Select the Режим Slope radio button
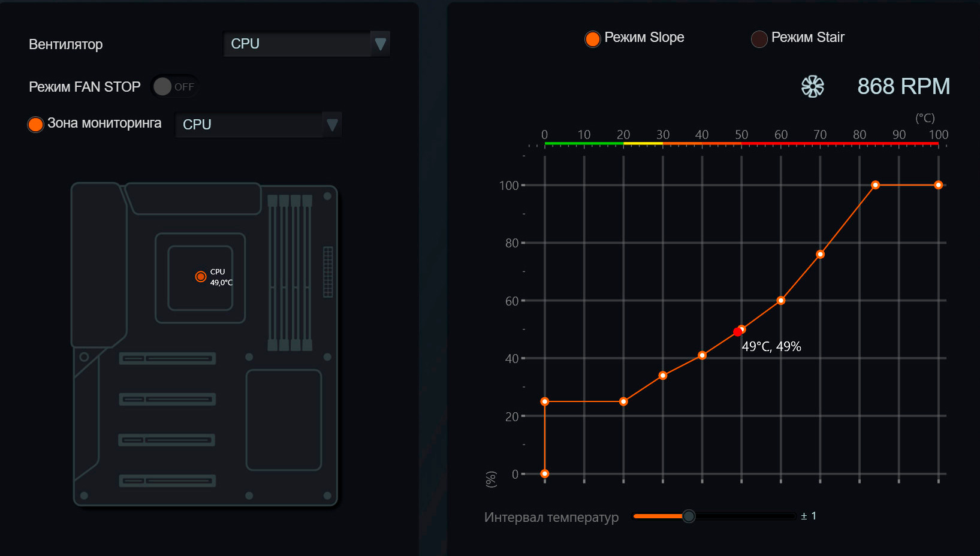Screen dimensions: 980x556 click(x=592, y=39)
